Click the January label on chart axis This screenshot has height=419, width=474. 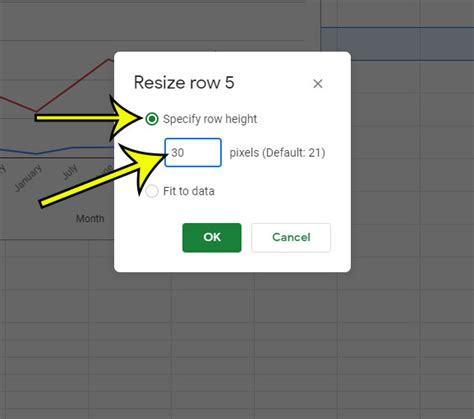[x=29, y=178]
